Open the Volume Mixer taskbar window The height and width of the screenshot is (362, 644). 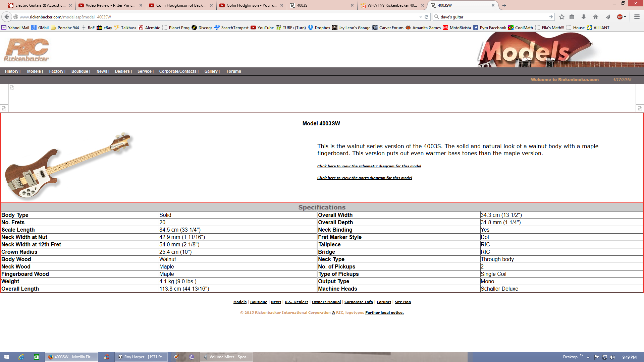click(x=226, y=357)
